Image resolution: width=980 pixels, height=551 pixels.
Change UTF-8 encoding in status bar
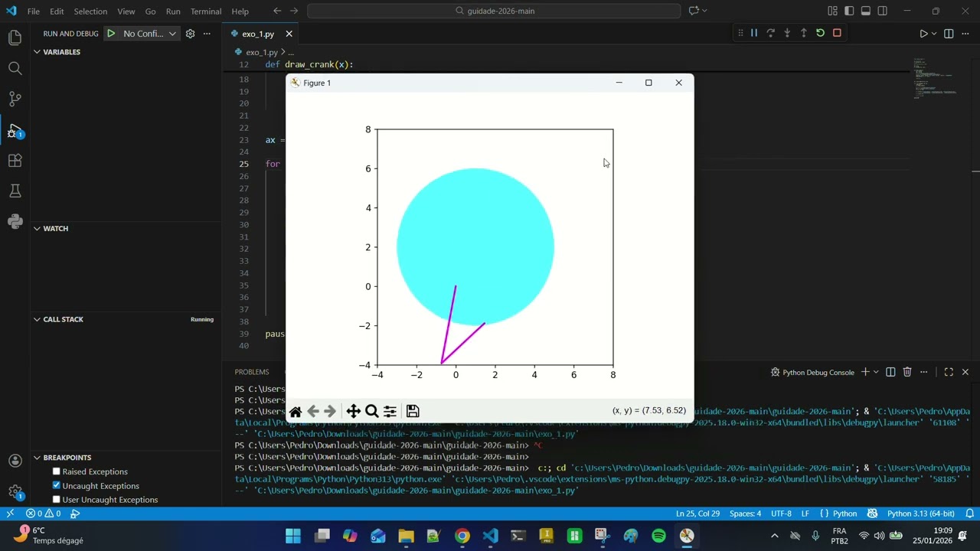click(x=781, y=514)
